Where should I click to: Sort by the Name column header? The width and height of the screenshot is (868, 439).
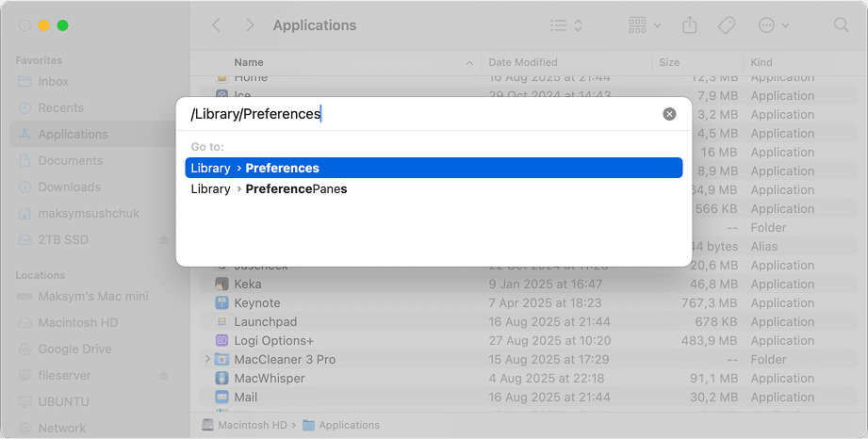coord(249,62)
